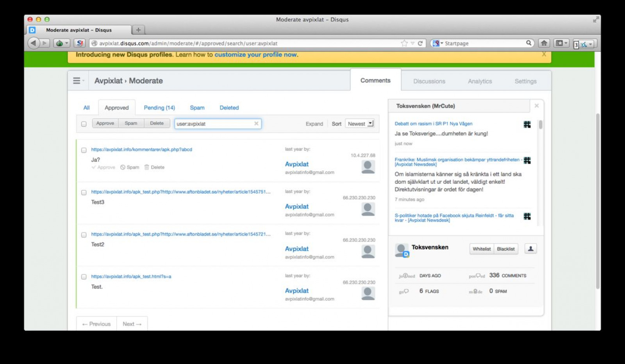The height and width of the screenshot is (364, 625).
Task: Open the Disqus hamburger navigation menu
Action: point(78,81)
